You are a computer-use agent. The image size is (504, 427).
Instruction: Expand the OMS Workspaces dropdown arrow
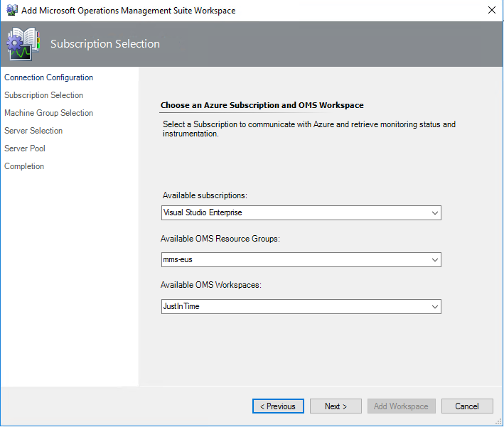[x=434, y=306]
